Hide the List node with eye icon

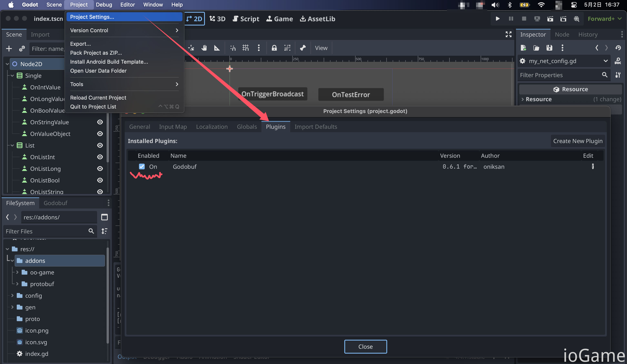(x=100, y=145)
